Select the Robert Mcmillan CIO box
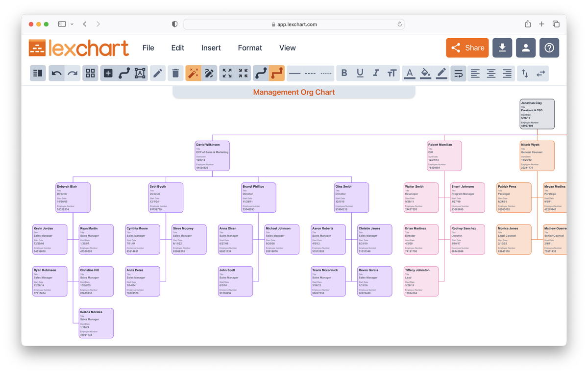 [x=444, y=156]
